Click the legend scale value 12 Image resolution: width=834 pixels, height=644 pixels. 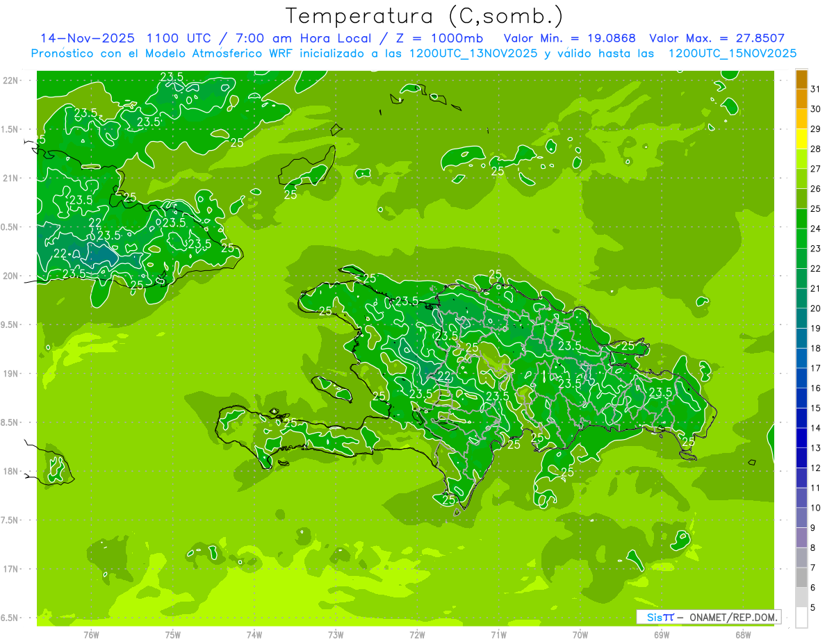point(815,468)
